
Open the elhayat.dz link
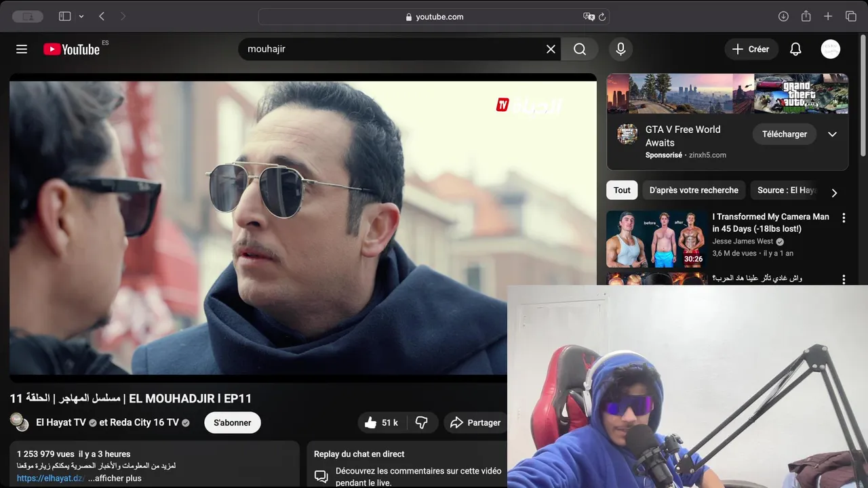50,478
